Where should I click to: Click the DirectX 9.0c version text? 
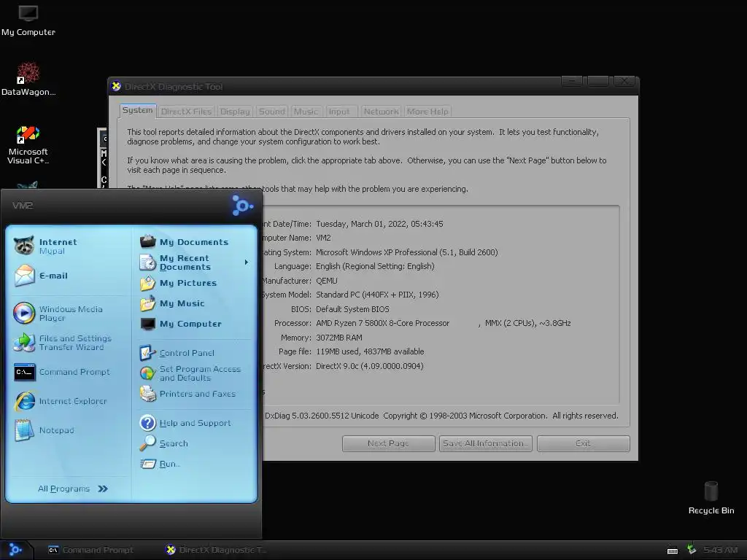(370, 366)
